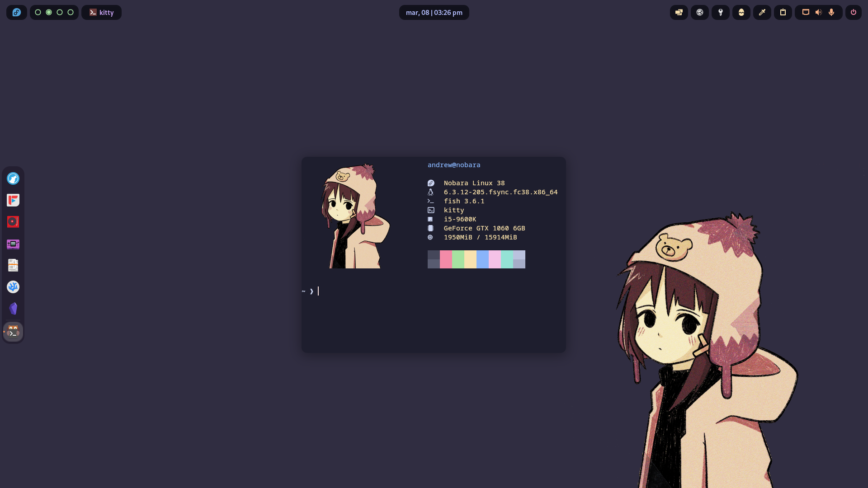This screenshot has width=868, height=488.
Task: Launch VSCodium from the dock
Action: [x=13, y=287]
